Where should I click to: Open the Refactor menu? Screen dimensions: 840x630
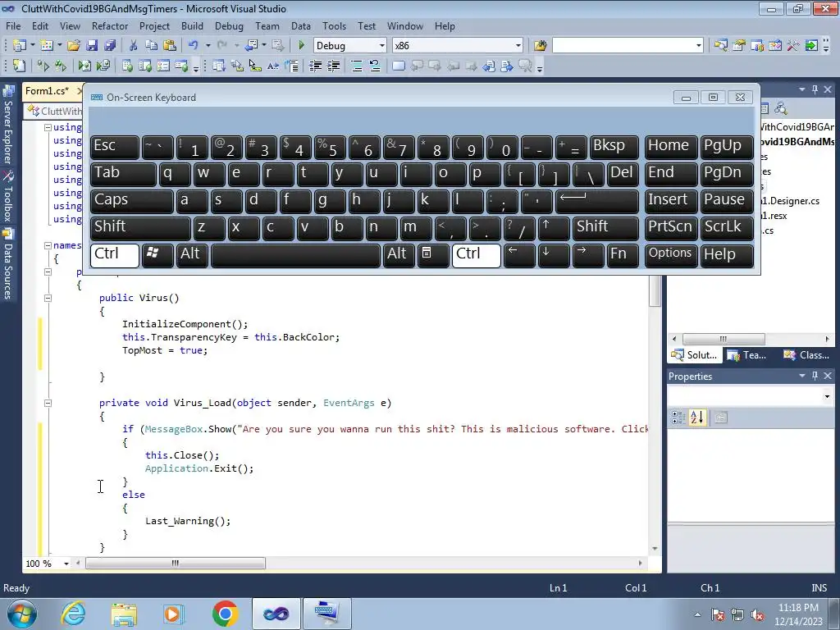click(110, 25)
